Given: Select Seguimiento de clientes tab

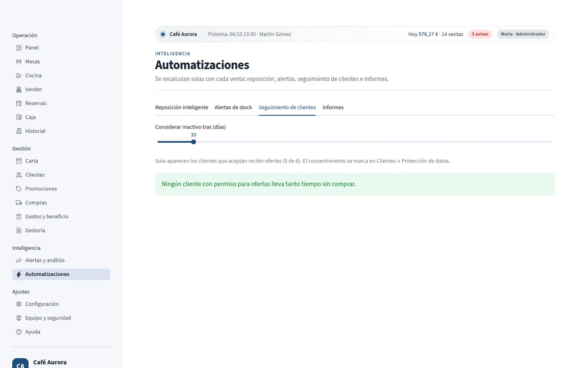Looking at the screenshot, I should pos(287,107).
